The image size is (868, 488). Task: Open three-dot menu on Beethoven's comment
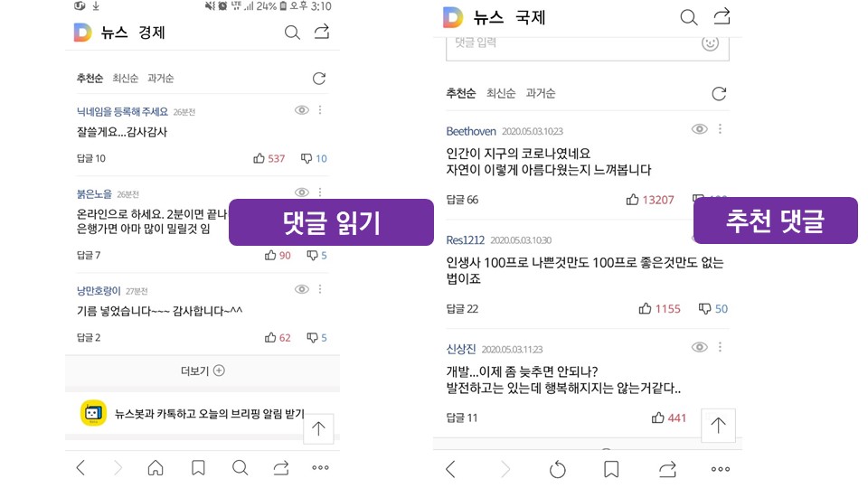click(x=721, y=129)
